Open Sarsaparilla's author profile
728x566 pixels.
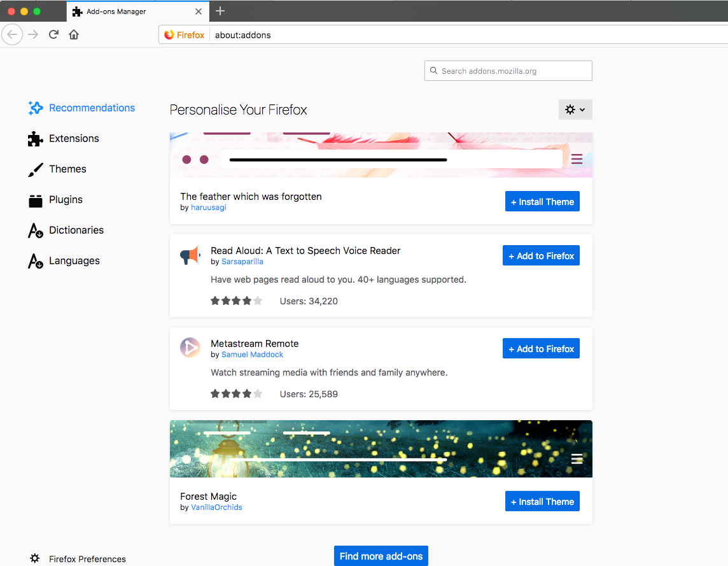(242, 261)
